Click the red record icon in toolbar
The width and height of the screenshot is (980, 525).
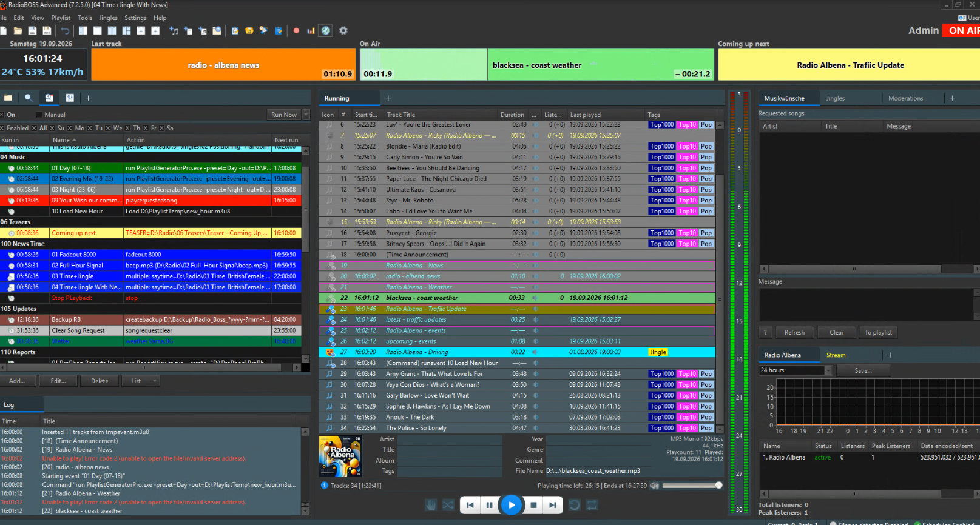(296, 30)
